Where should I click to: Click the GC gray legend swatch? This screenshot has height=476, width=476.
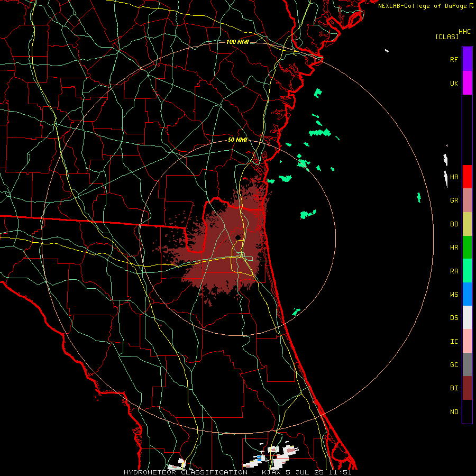click(467, 364)
